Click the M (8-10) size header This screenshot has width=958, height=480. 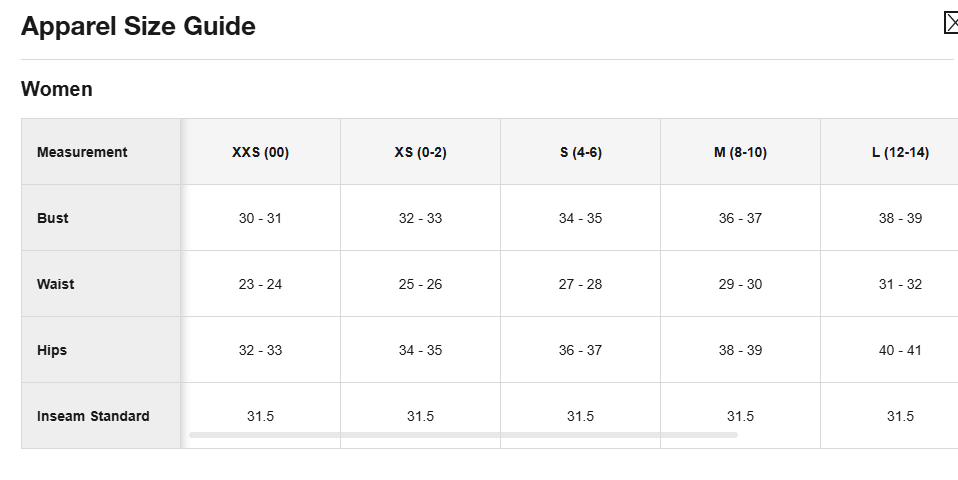[740, 153]
